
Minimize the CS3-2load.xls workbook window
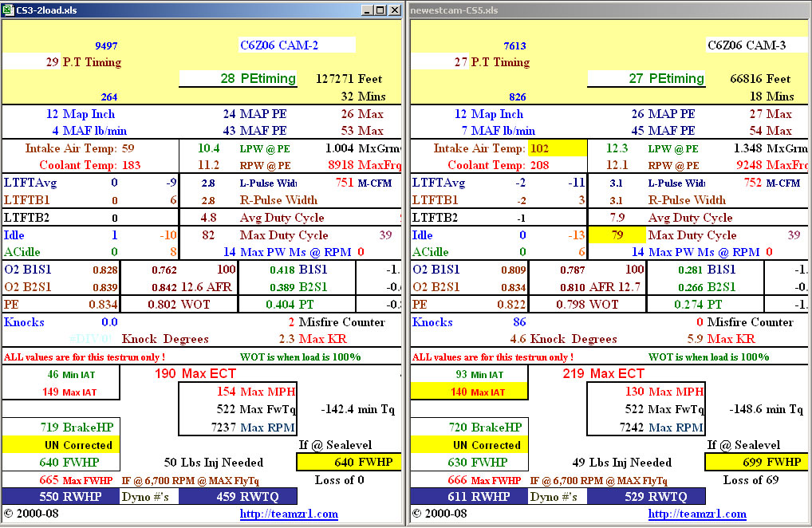tap(368, 10)
